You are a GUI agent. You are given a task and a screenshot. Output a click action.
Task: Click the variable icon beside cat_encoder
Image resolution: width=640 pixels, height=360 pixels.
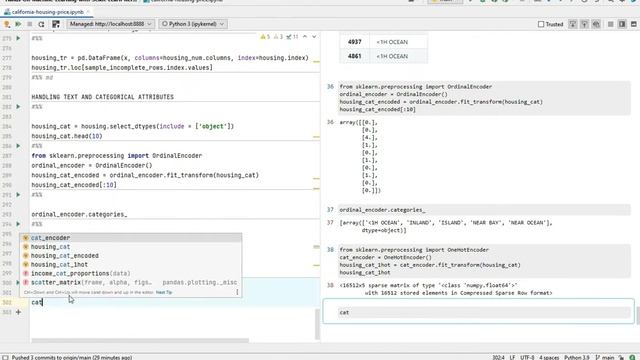26,238
